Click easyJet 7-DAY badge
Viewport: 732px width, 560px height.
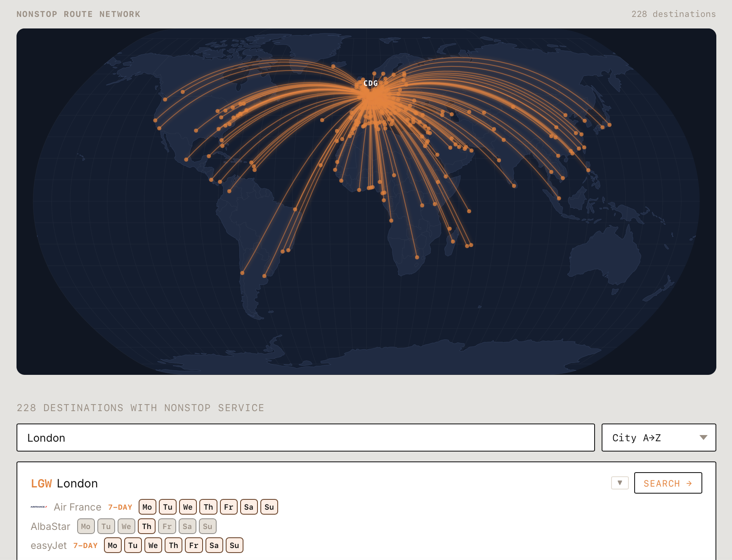click(x=85, y=546)
